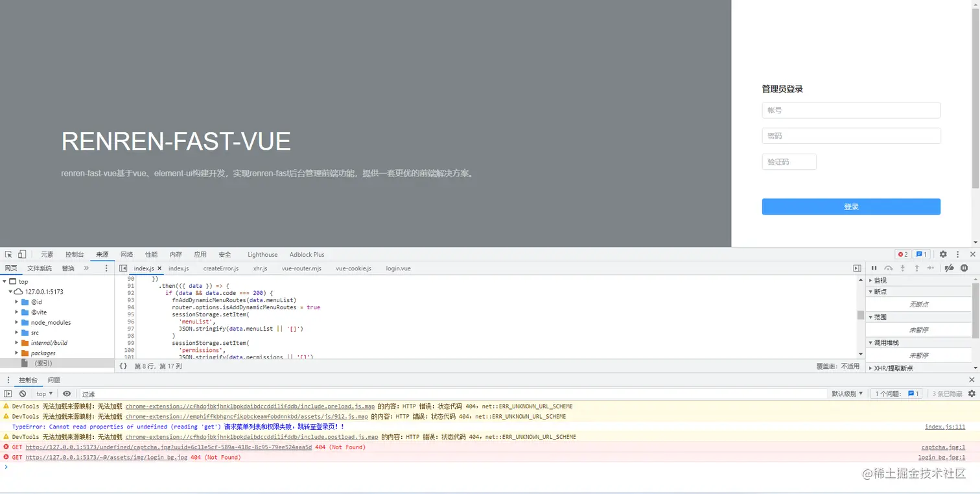Open the blue issues count badge in toolbar
The height and width of the screenshot is (494, 980).
tap(922, 255)
